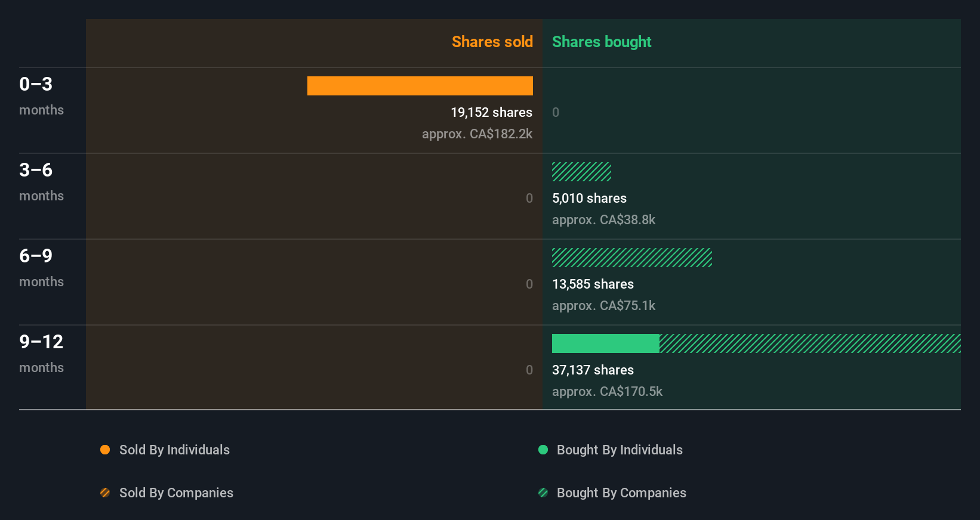The image size is (980, 520).
Task: Click the striped 6–9 months bought bar
Action: tap(632, 258)
